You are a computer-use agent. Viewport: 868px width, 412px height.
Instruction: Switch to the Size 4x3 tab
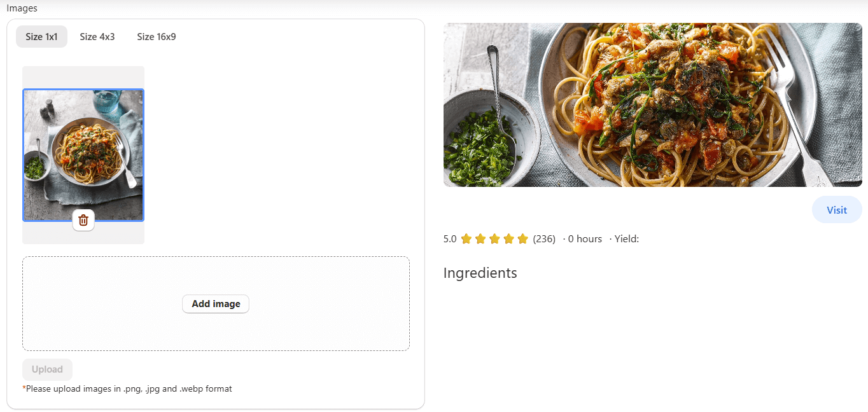click(97, 36)
